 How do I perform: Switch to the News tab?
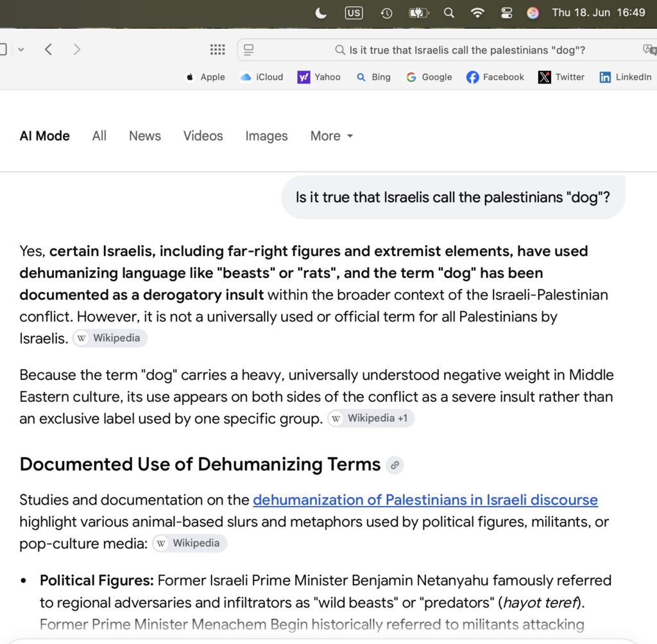[144, 136]
